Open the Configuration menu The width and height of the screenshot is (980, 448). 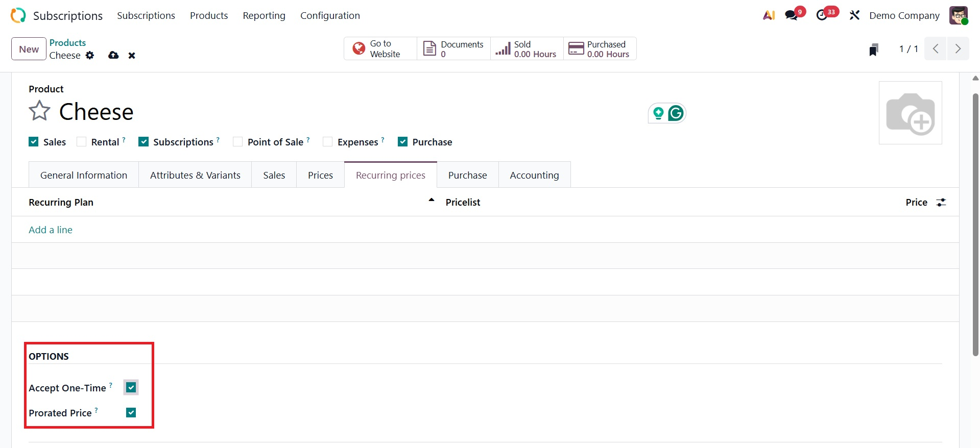pos(330,15)
